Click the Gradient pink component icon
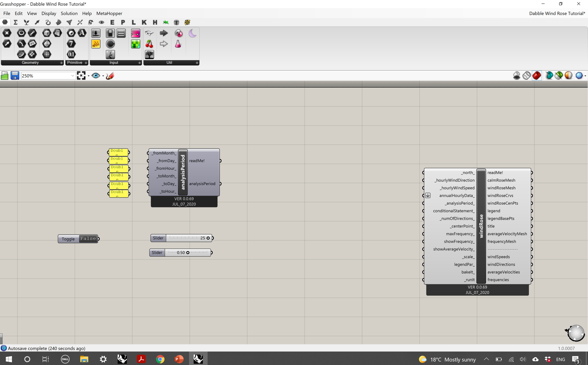 coord(135,33)
